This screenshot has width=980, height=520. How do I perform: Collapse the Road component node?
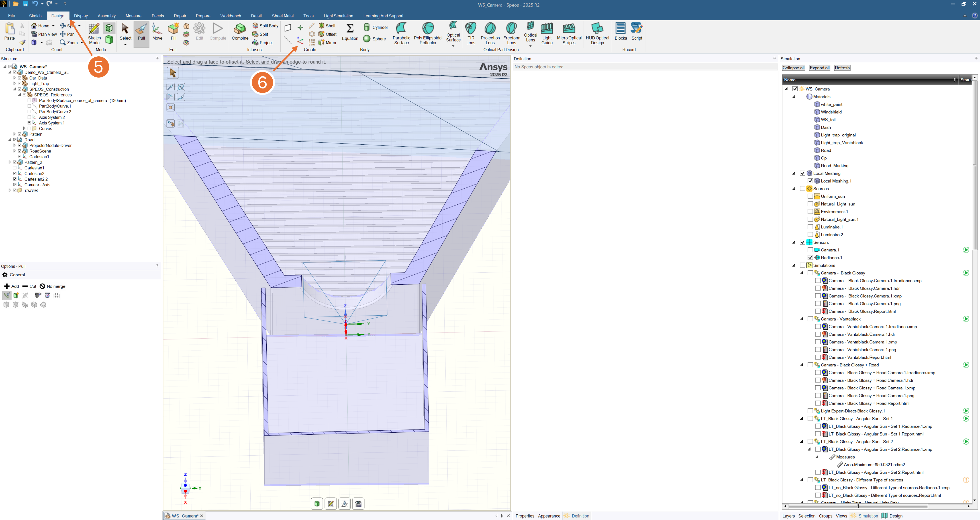coord(10,140)
